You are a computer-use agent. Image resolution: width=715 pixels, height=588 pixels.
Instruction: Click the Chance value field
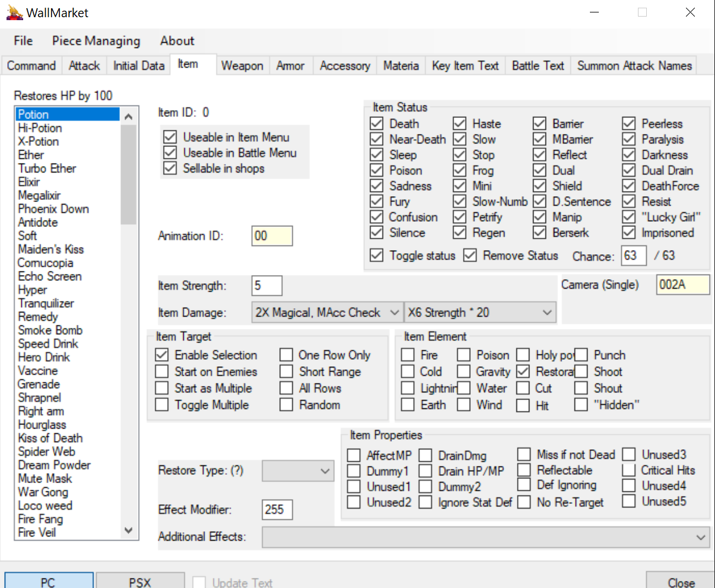pyautogui.click(x=634, y=256)
